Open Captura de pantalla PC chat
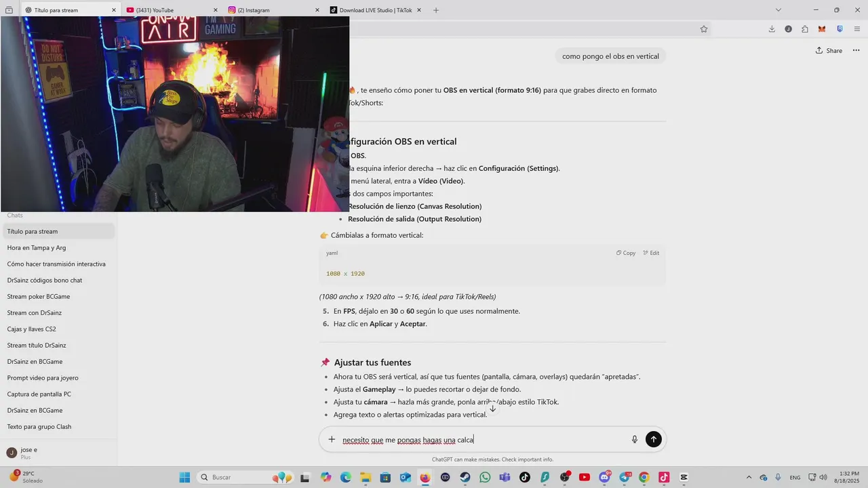The width and height of the screenshot is (868, 488). [58, 394]
